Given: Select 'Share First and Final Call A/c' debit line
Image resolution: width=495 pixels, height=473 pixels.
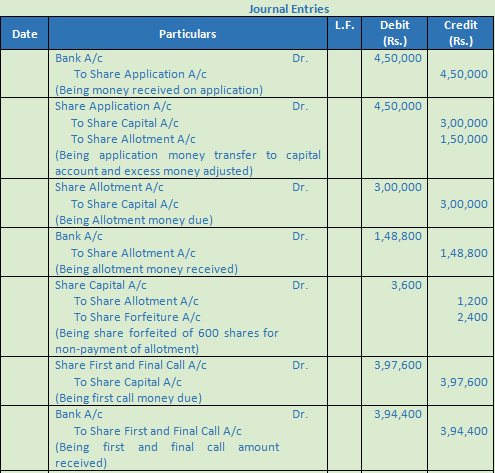Looking at the screenshot, I should pos(131,365).
